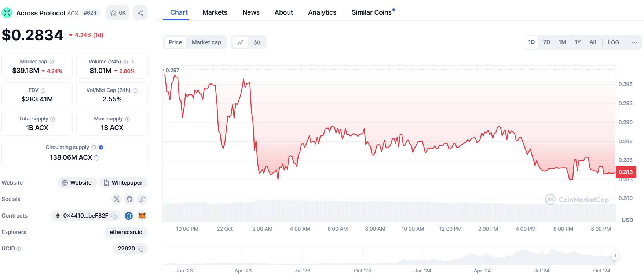
Task: Click the Circulating supply info icon
Action: click(x=94, y=148)
